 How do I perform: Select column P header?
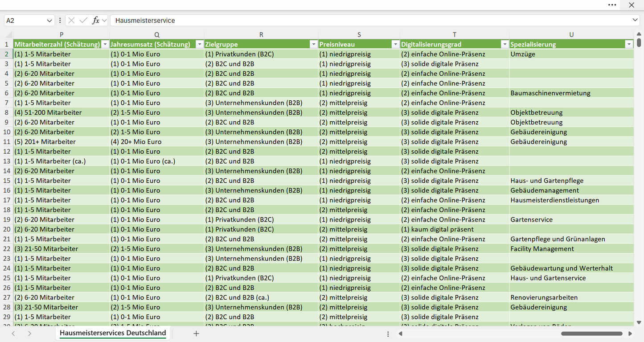pyautogui.click(x=62, y=34)
